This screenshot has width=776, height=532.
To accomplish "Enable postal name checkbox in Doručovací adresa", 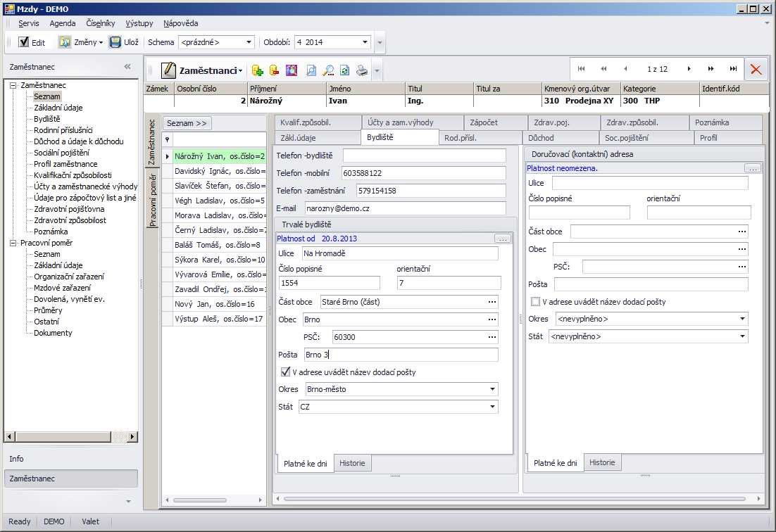I will pos(535,302).
